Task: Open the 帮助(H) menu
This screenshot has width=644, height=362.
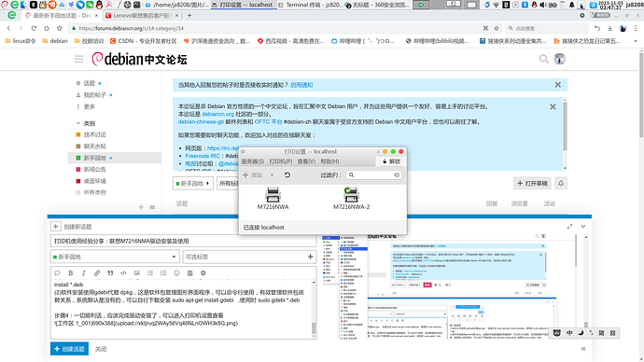Action: point(329,161)
